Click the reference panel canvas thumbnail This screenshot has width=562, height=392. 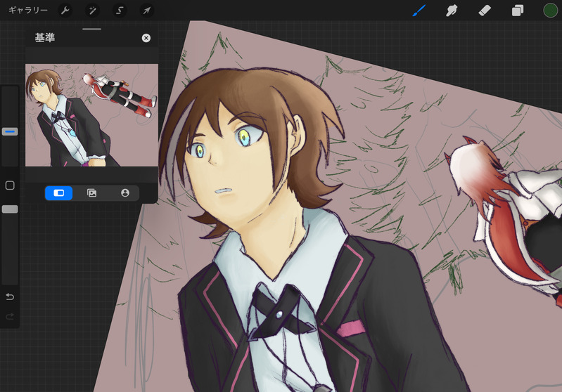[91, 115]
